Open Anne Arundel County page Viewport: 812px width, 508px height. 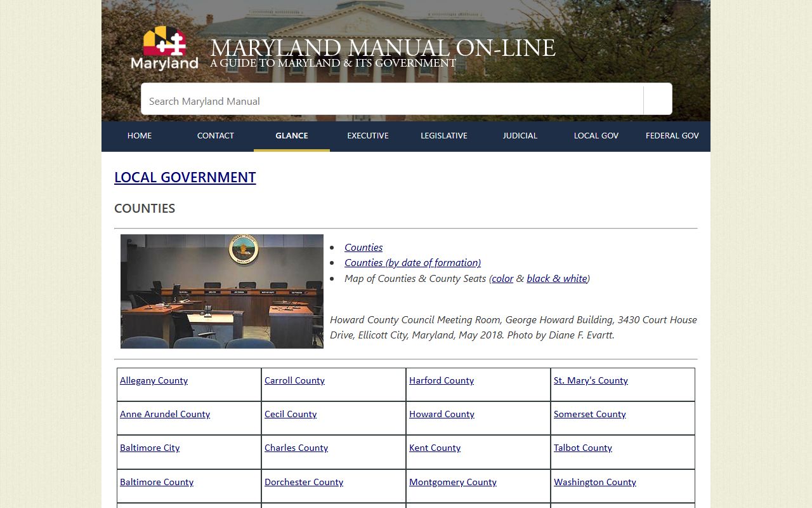point(165,414)
